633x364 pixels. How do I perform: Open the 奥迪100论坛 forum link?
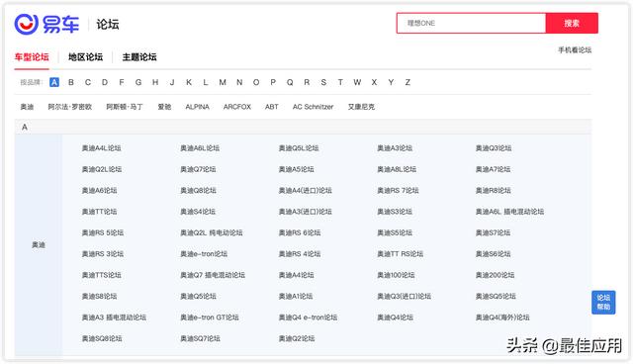tap(396, 275)
